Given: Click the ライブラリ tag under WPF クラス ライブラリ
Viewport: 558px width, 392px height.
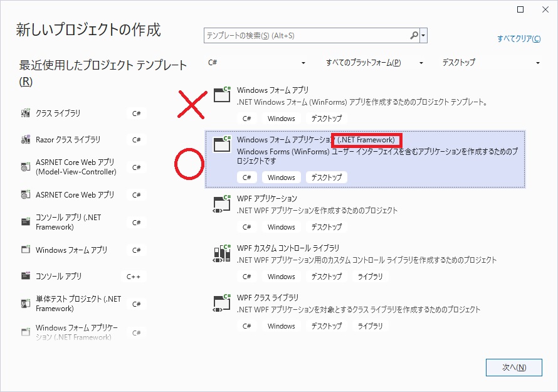Looking at the screenshot, I should click(370, 326).
